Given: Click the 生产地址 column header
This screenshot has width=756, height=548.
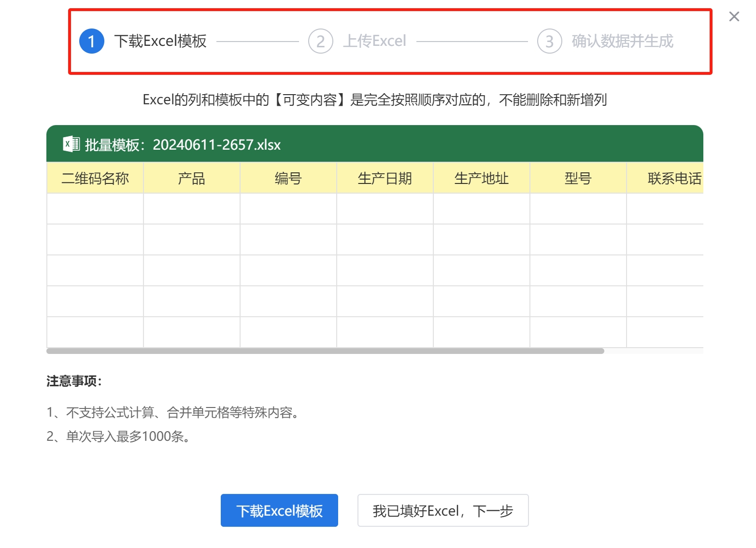Looking at the screenshot, I should click(482, 179).
